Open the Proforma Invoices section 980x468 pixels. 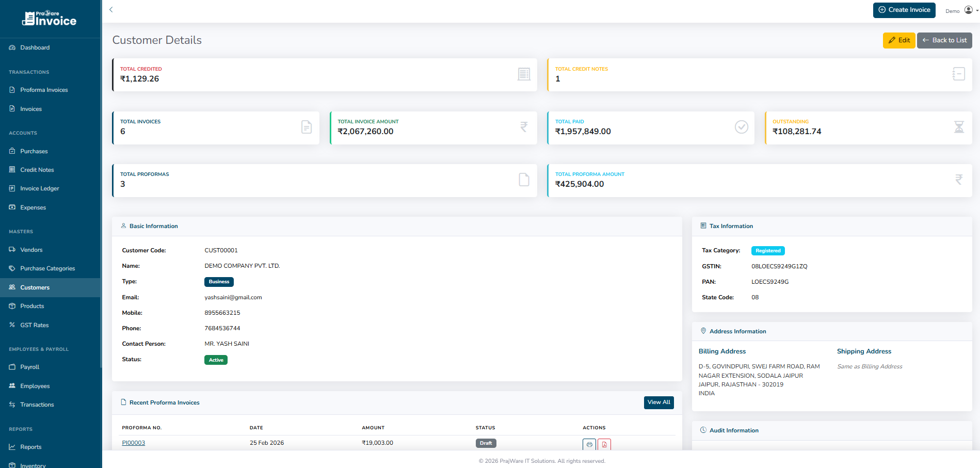click(44, 90)
